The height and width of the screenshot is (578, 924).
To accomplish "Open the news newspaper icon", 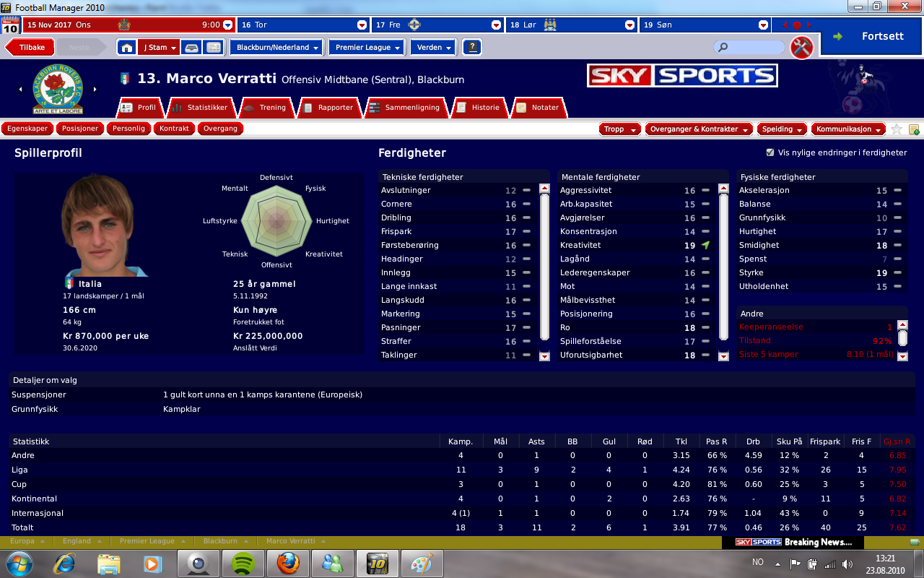I will tap(213, 48).
